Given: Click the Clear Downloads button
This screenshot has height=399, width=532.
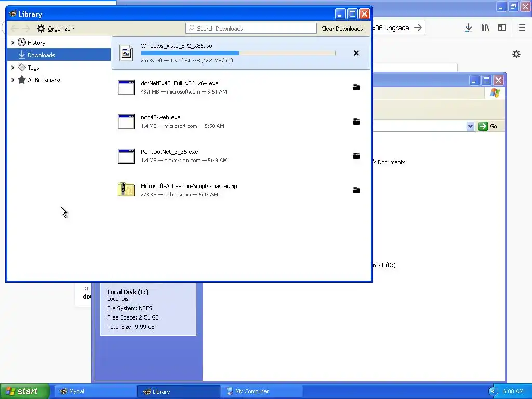Looking at the screenshot, I should point(342,29).
